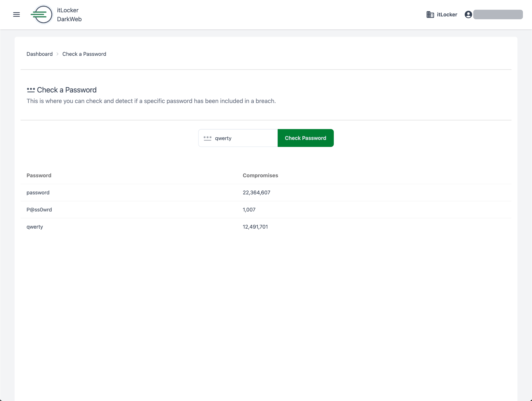The width and height of the screenshot is (532, 401).
Task: Focus the password input containing qwerty
Action: 244,138
